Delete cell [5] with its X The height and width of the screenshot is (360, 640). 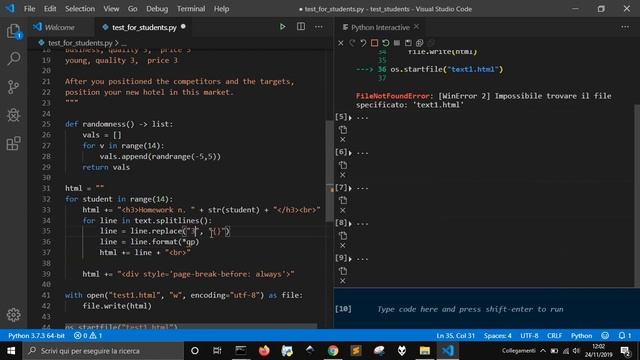tap(343, 140)
